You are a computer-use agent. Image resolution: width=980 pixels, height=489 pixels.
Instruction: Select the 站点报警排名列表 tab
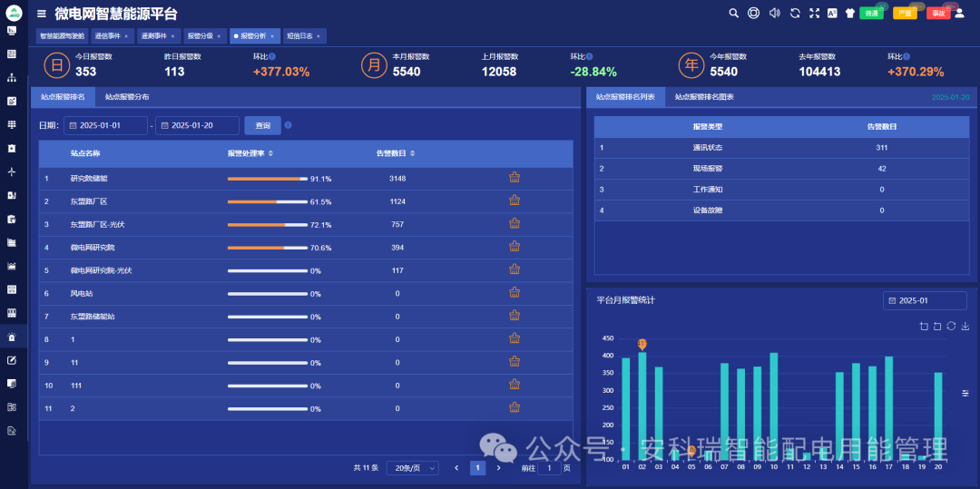(x=625, y=97)
